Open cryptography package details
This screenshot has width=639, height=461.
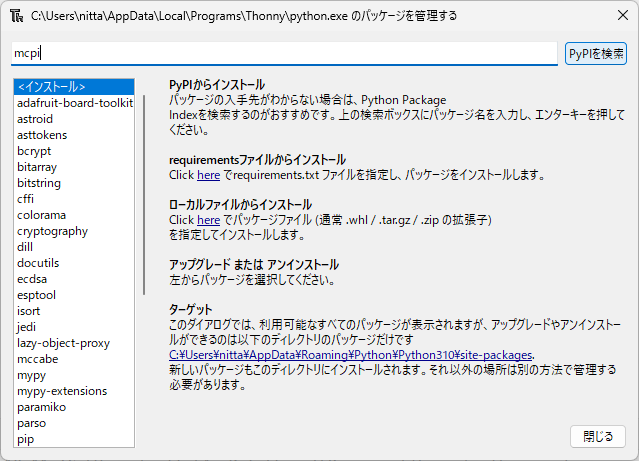[52, 231]
